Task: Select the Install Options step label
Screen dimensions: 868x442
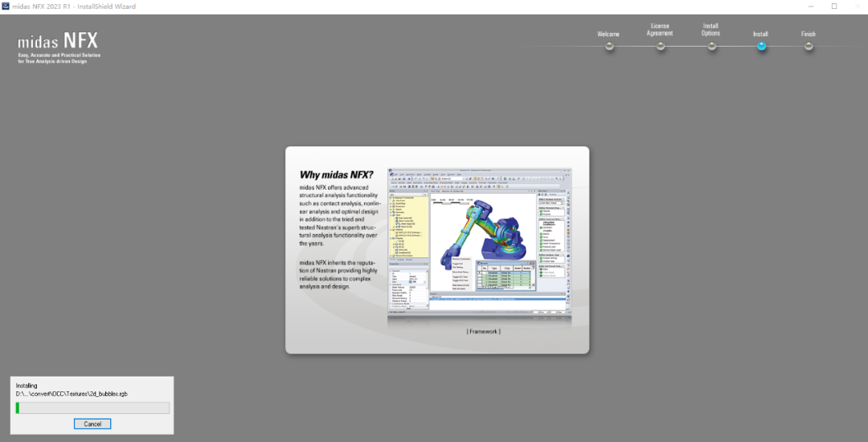Action: tap(710, 30)
